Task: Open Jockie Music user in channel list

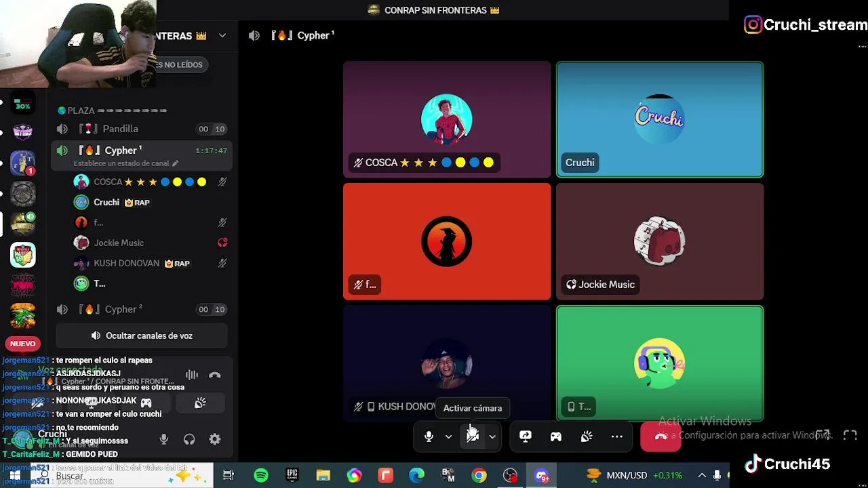Action: click(151, 243)
